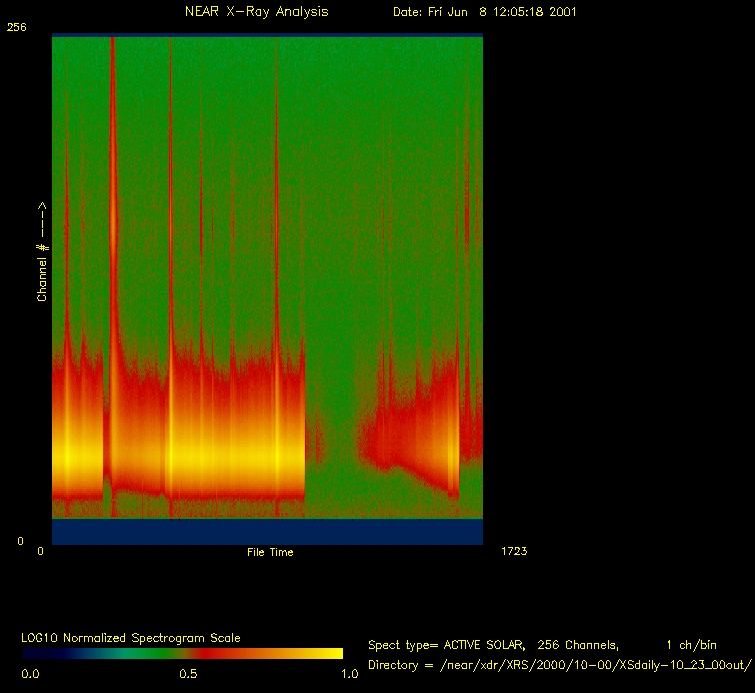This screenshot has height=693, width=755.
Task: Click the "LOG10 Normalized Spectrogram Scale" caption
Action: pos(131,638)
